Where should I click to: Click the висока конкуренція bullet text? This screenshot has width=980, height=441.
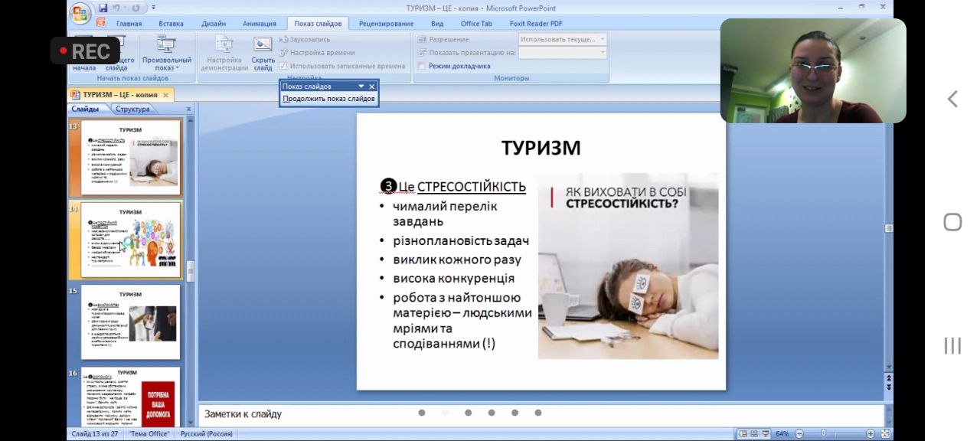[x=453, y=279]
